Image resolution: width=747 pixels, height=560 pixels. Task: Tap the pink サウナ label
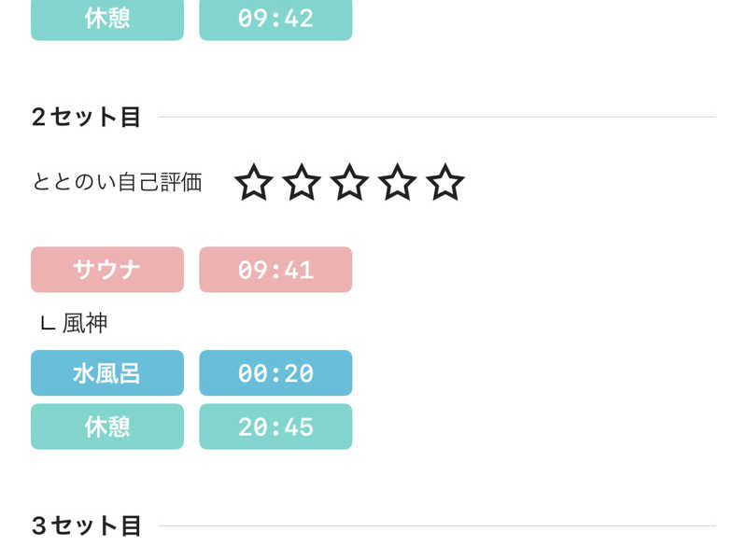(x=107, y=270)
